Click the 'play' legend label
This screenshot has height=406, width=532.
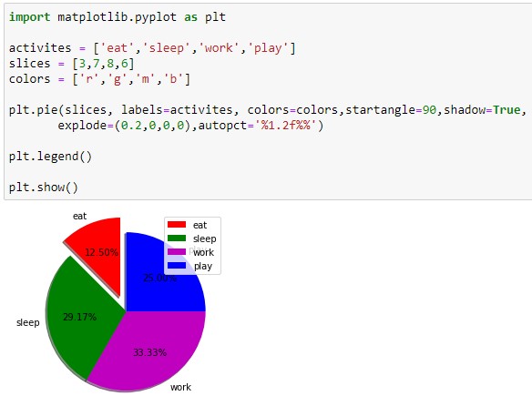pos(203,266)
